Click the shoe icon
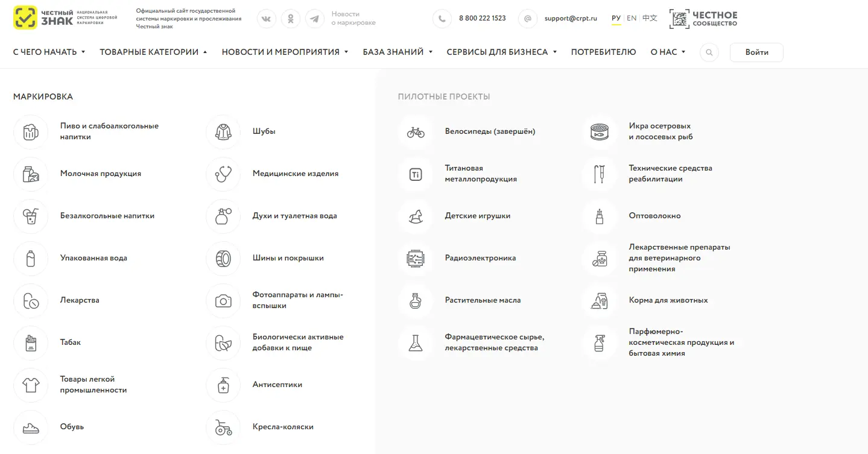Viewport: 868px width, 454px height. coord(31,427)
